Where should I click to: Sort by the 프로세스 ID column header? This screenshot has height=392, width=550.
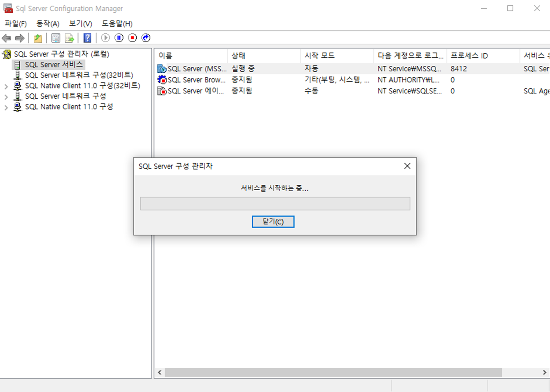[x=483, y=56]
